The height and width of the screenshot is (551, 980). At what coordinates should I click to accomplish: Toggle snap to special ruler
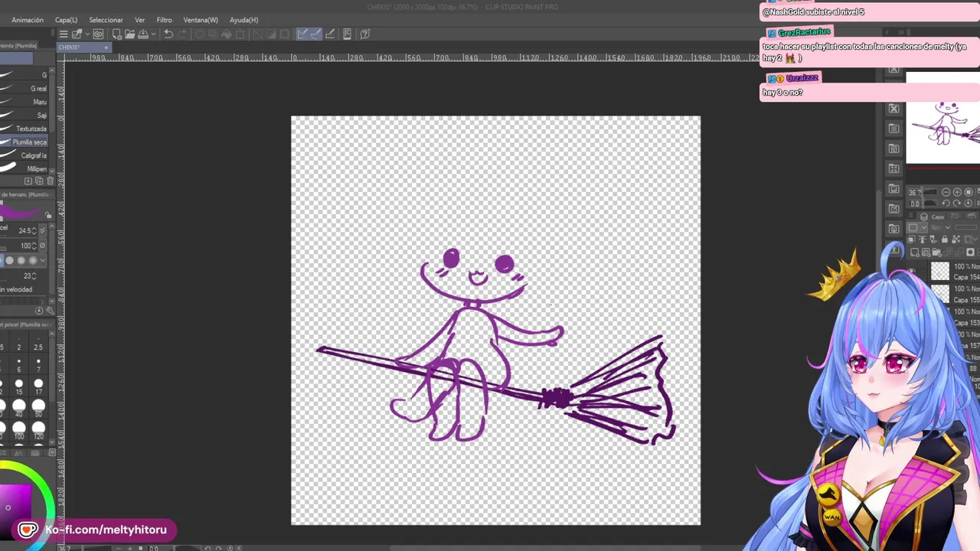coord(315,34)
